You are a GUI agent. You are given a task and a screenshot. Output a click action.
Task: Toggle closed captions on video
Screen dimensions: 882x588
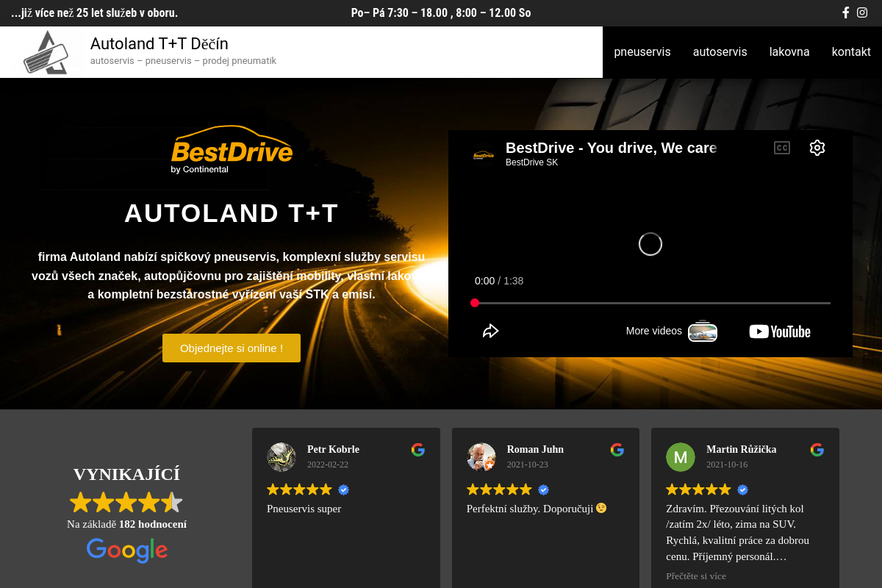pyautogui.click(x=782, y=148)
